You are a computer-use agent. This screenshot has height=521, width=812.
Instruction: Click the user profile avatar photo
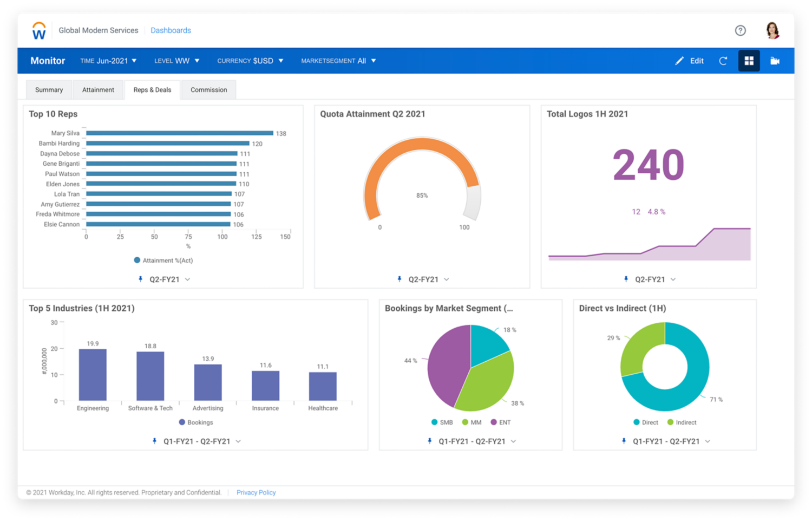[772, 30]
